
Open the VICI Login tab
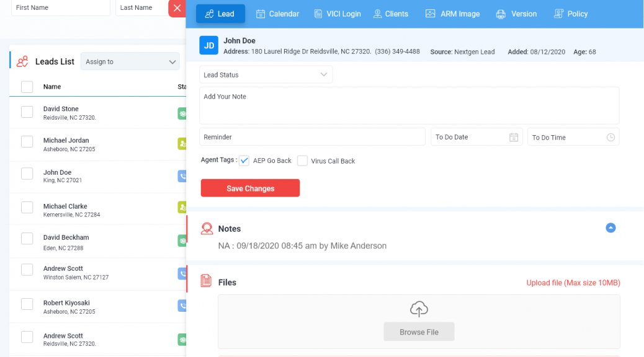pyautogui.click(x=337, y=14)
